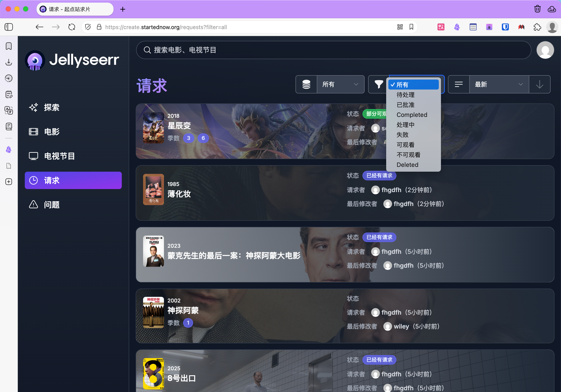Go back with the browser back arrow
Screen dimensions: 561x392
[39, 27]
